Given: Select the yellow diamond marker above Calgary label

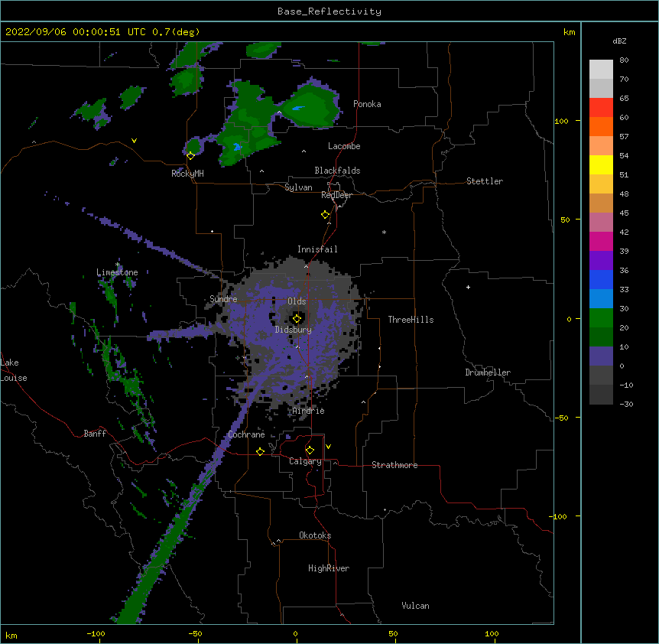Looking at the screenshot, I should pos(310,450).
